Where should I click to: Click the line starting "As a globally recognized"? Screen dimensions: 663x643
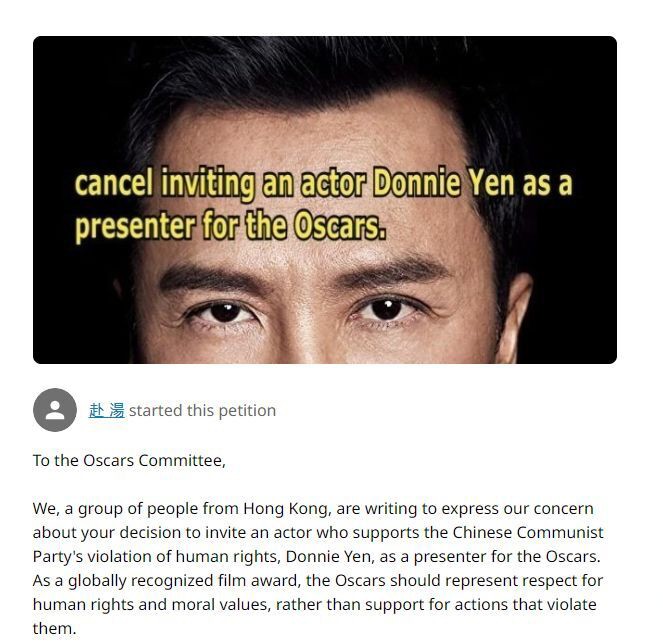318,581
